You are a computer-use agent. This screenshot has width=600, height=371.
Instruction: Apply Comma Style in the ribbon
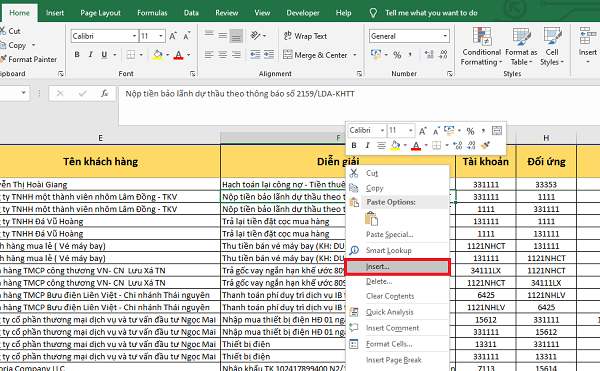(410, 55)
